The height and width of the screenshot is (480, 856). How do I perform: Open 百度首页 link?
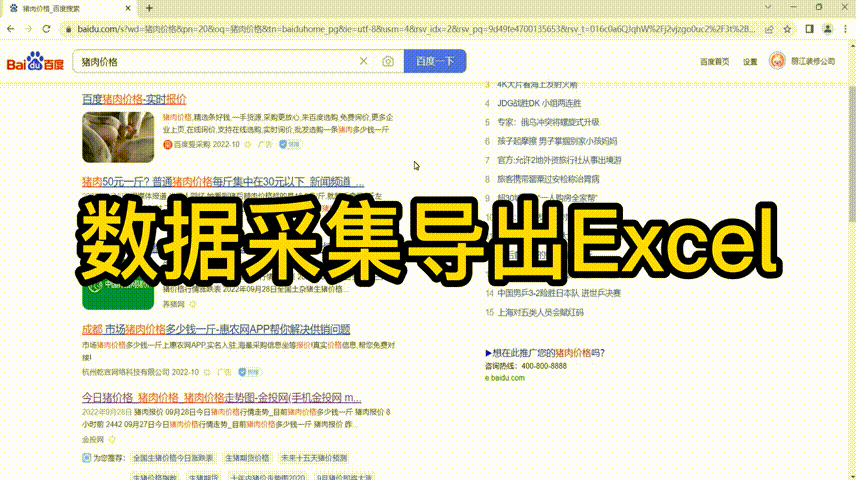click(715, 62)
